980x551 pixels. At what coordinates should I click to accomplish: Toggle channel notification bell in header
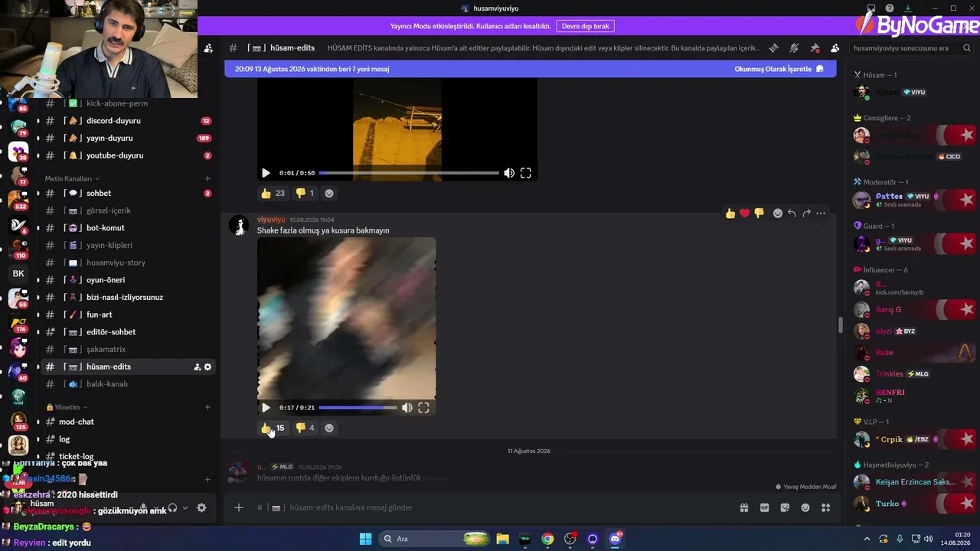[x=795, y=47]
